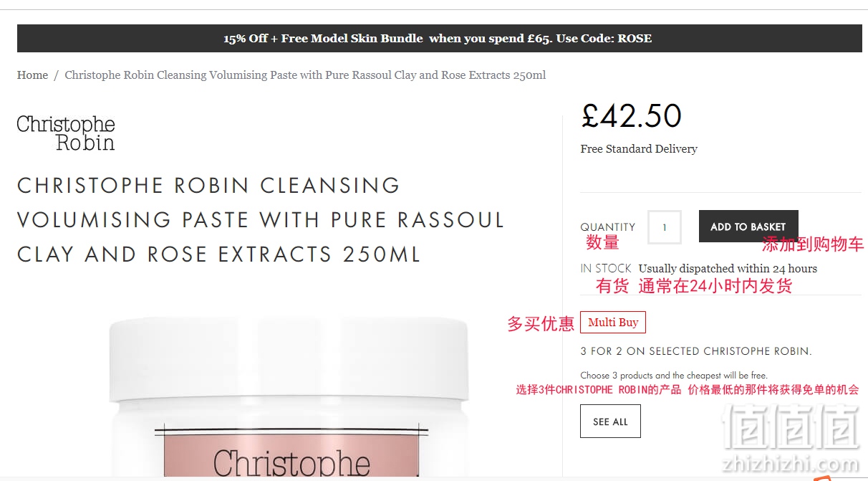This screenshot has height=481, width=868.
Task: Click the IN STOCK status label
Action: (x=606, y=268)
